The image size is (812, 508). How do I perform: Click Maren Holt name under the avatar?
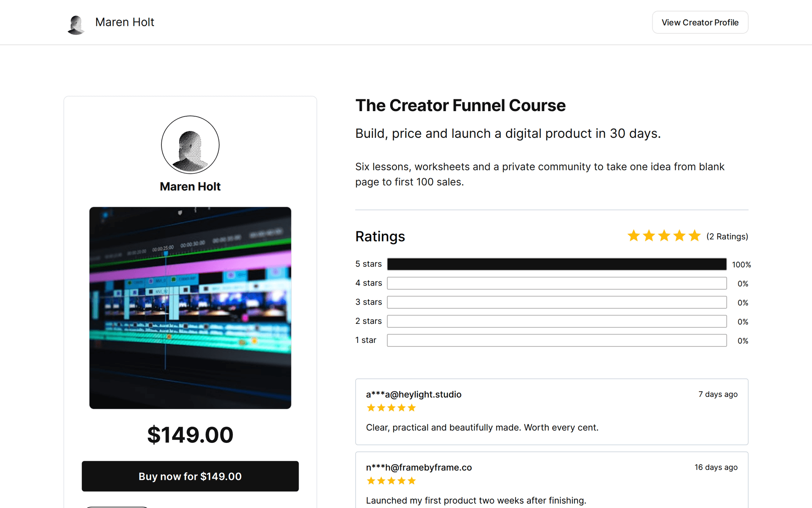pyautogui.click(x=190, y=187)
